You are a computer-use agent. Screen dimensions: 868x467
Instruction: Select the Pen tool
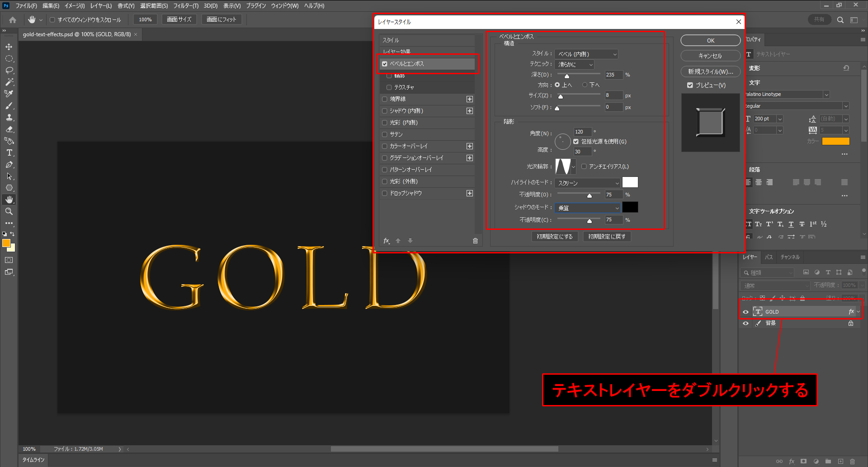click(x=9, y=165)
